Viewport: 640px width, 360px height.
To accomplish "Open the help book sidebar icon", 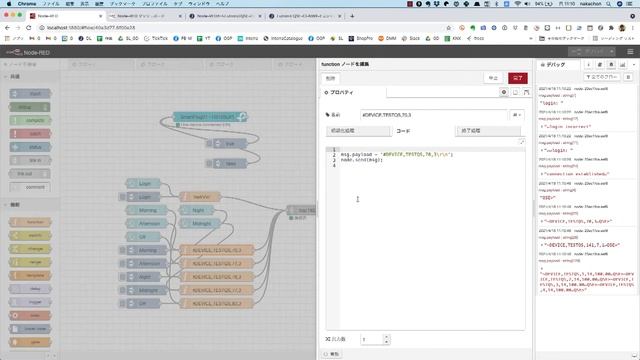I will click(600, 64).
